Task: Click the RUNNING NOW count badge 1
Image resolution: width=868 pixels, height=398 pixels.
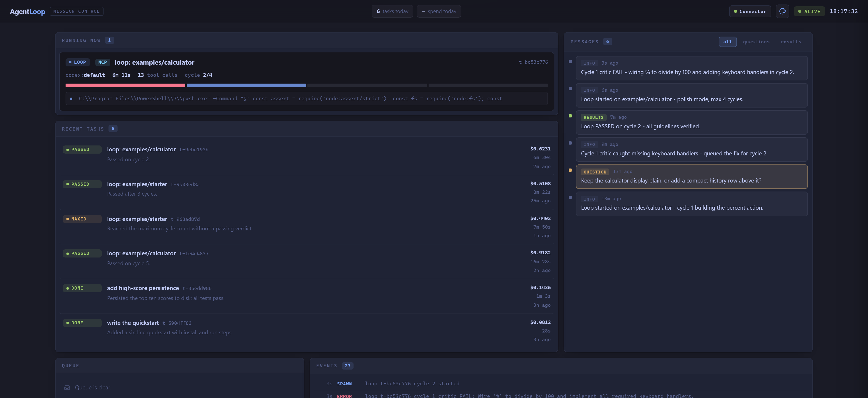Action: pos(109,40)
